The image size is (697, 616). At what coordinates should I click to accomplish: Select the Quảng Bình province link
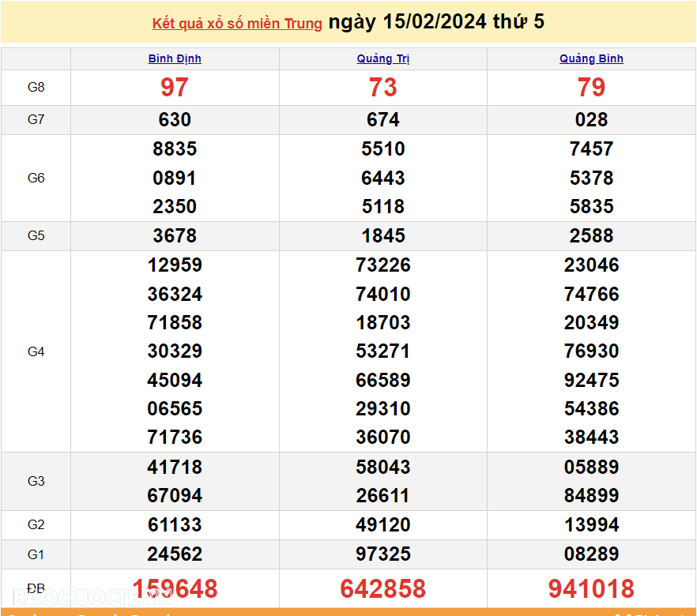(591, 58)
